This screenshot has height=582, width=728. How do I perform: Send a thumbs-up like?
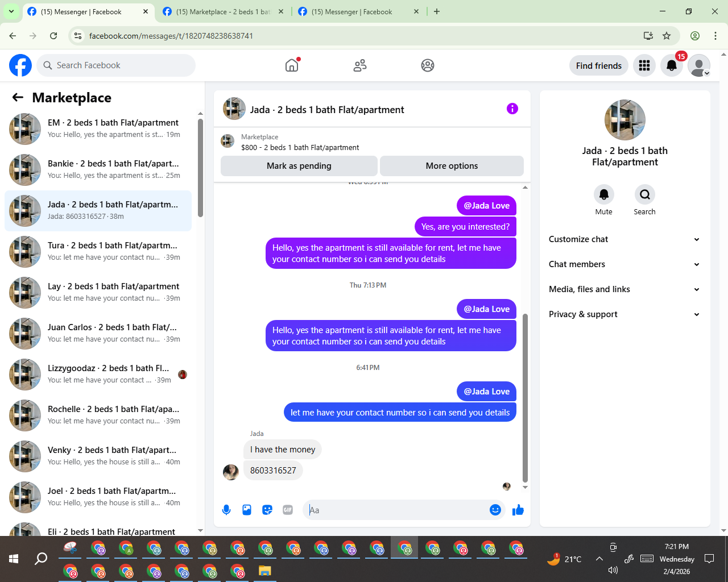pos(518,510)
